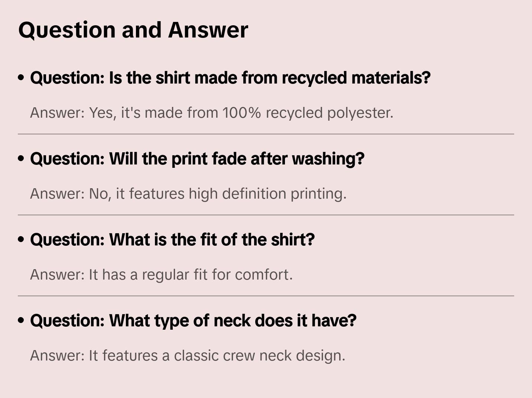
Task: Select the high definition printing answer
Action: pyautogui.click(x=188, y=194)
